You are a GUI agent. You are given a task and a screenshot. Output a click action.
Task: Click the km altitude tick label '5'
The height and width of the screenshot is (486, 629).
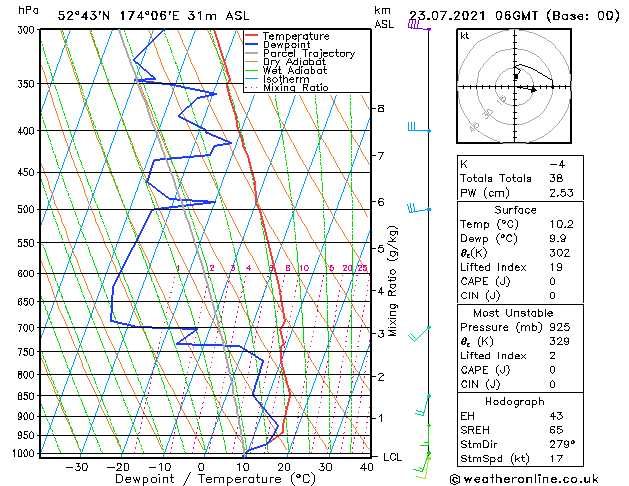[381, 249]
